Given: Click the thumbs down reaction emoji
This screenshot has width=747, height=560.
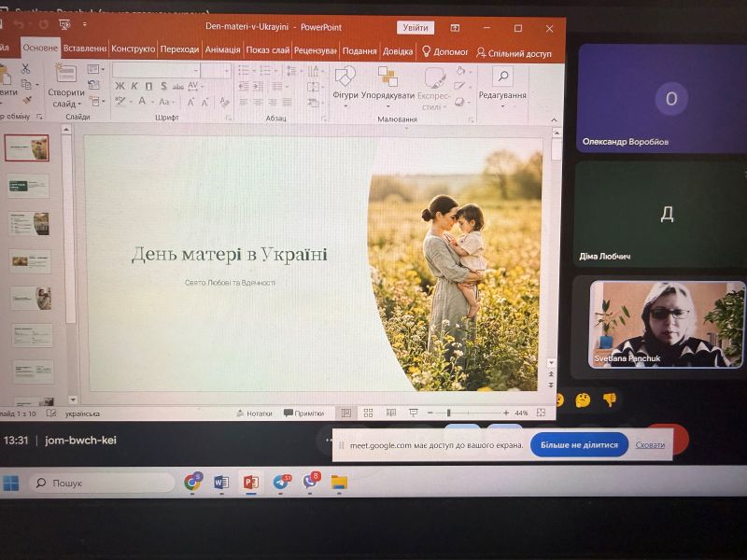Looking at the screenshot, I should 610,399.
